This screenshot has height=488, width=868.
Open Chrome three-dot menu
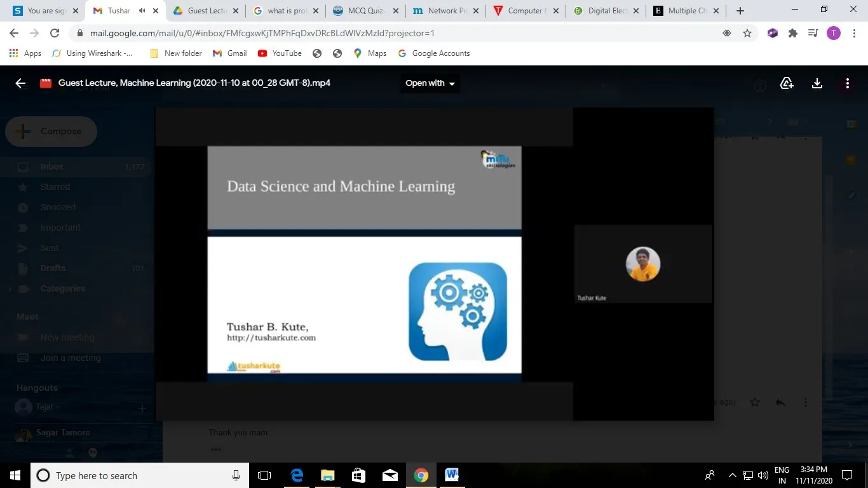tap(853, 33)
